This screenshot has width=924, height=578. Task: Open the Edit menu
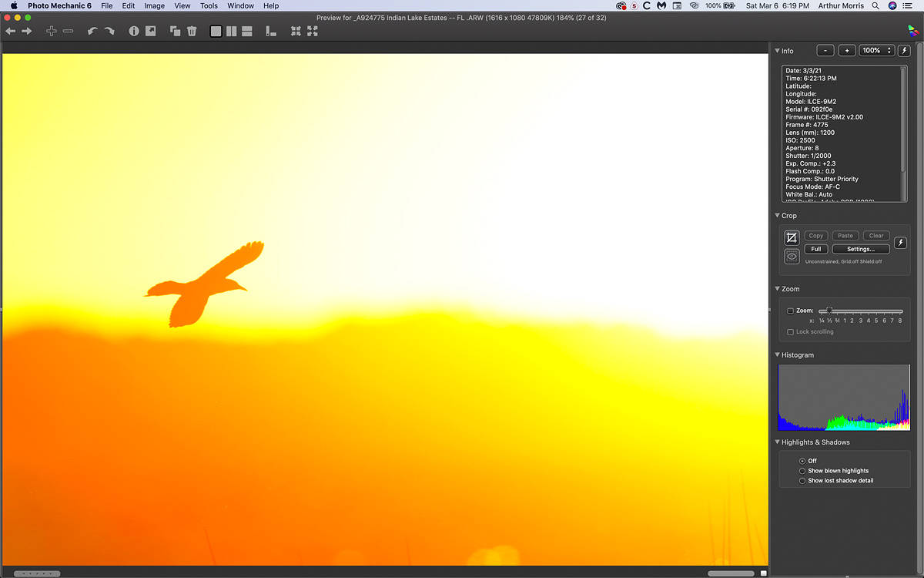(x=129, y=5)
